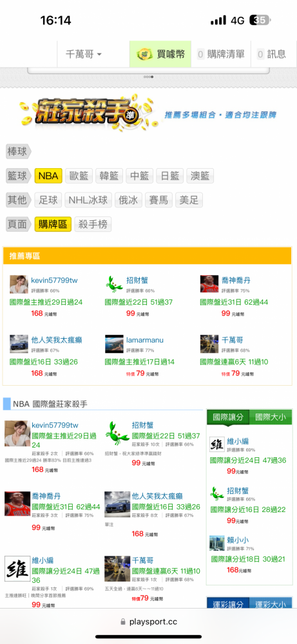The width and height of the screenshot is (297, 644).
Task: Open the 千萬哥 account dropdown
Action: click(x=84, y=54)
